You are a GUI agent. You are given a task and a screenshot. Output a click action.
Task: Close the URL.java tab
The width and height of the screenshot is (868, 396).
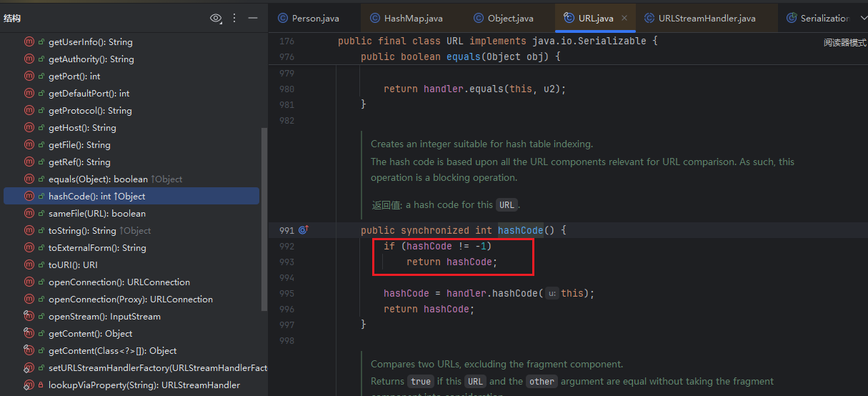pos(624,18)
